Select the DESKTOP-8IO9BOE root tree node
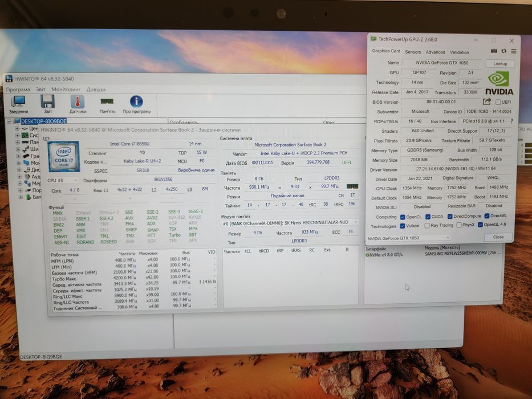Viewport: 532px width, 399px height. [43, 121]
